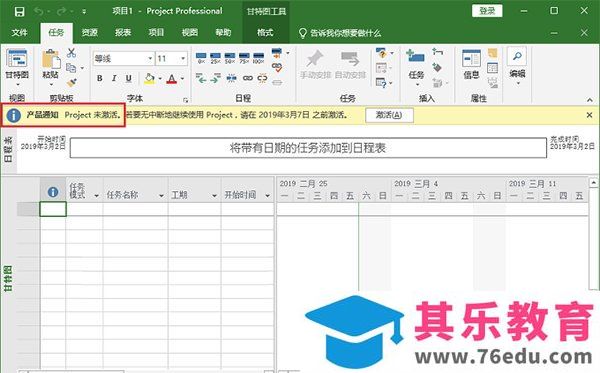Unlink tasks with the broken chain icon
Screen dimensions: 600x373
point(262,78)
